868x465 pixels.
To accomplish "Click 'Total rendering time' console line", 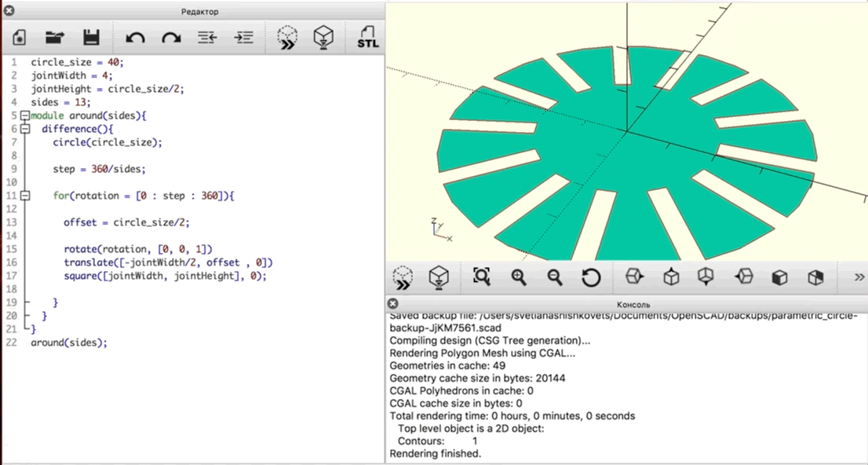I will 512,416.
